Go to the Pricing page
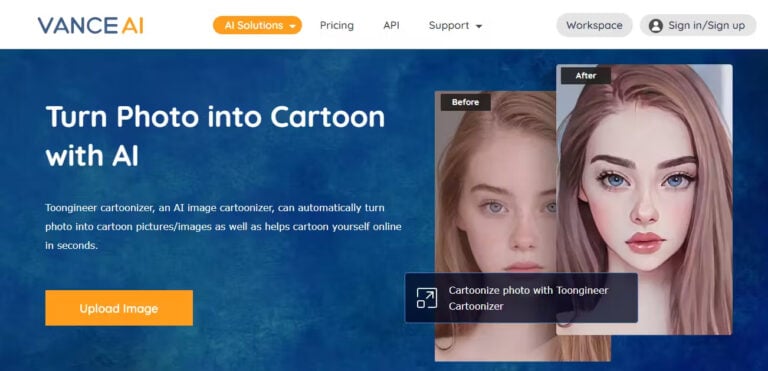The image size is (768, 371). (x=336, y=25)
